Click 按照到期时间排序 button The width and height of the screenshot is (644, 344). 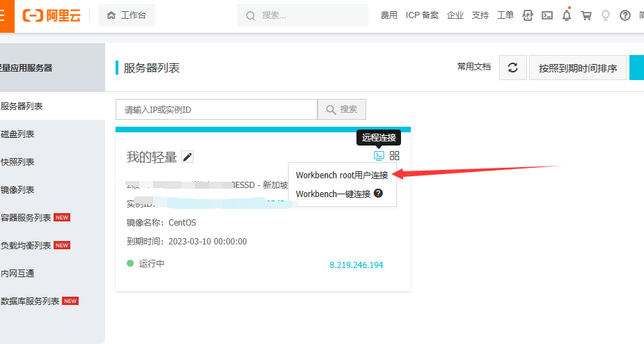[578, 68]
